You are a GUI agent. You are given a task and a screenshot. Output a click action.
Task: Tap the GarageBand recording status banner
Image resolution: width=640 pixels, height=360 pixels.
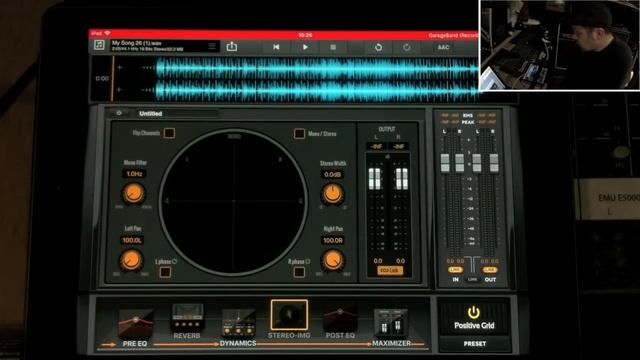[453, 35]
